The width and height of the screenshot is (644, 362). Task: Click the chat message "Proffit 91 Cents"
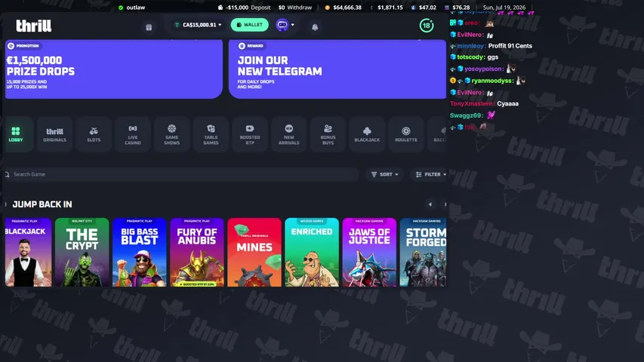tap(510, 46)
